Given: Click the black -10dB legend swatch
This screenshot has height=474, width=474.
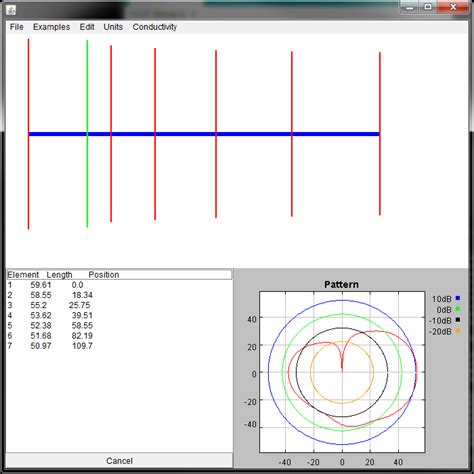Looking at the screenshot, I should pyautogui.click(x=458, y=320).
